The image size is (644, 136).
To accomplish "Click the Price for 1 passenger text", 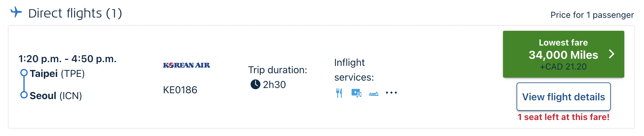I will click(592, 15).
